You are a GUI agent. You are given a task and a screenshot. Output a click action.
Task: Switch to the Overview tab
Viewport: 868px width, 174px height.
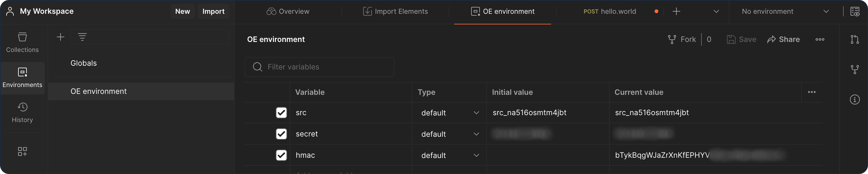point(288,12)
